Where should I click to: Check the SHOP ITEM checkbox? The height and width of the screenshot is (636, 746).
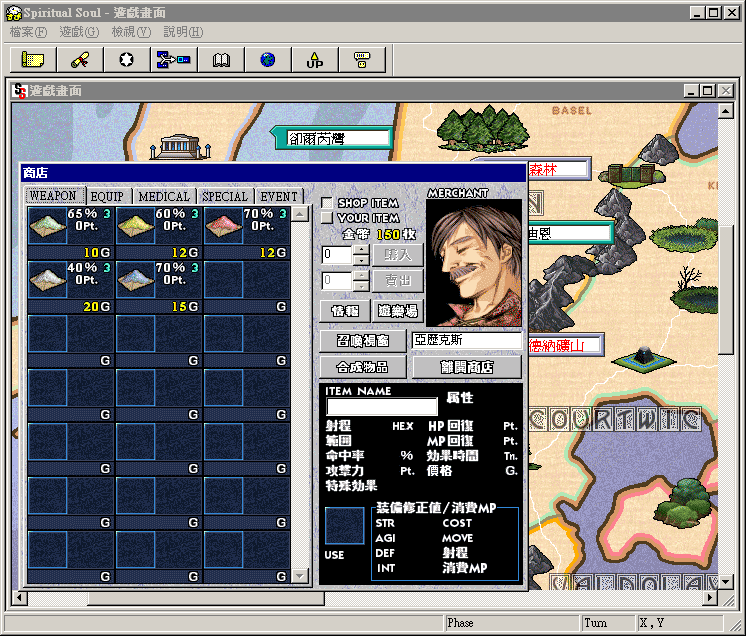(326, 203)
